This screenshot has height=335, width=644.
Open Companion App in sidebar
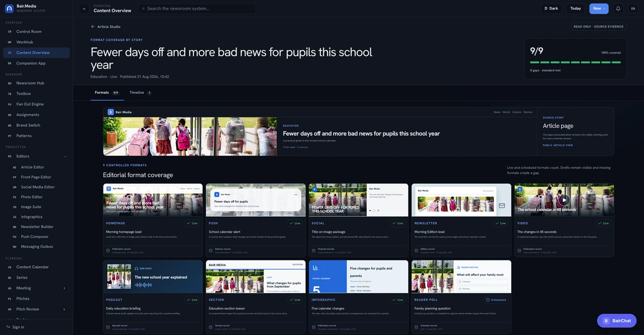[x=36, y=63]
